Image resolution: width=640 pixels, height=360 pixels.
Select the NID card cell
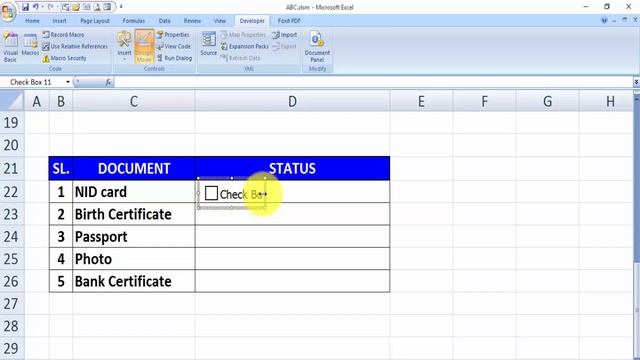point(134,192)
